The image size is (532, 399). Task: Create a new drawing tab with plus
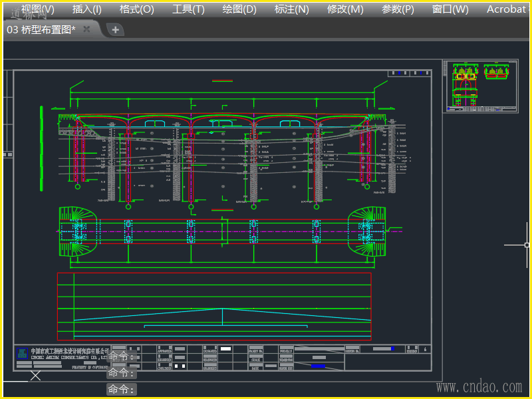115,29
